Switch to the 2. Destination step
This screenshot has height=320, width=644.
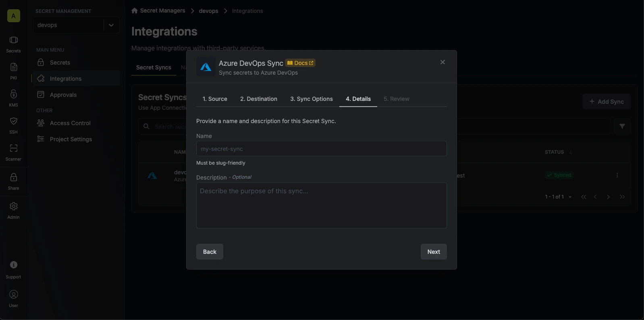[259, 99]
